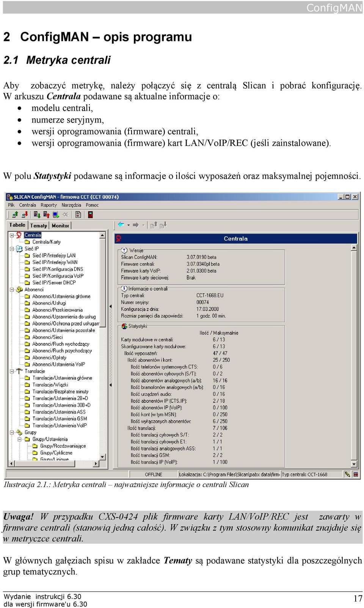Open the Raporty menu
This screenshot has height=608, width=364.
coord(49,205)
